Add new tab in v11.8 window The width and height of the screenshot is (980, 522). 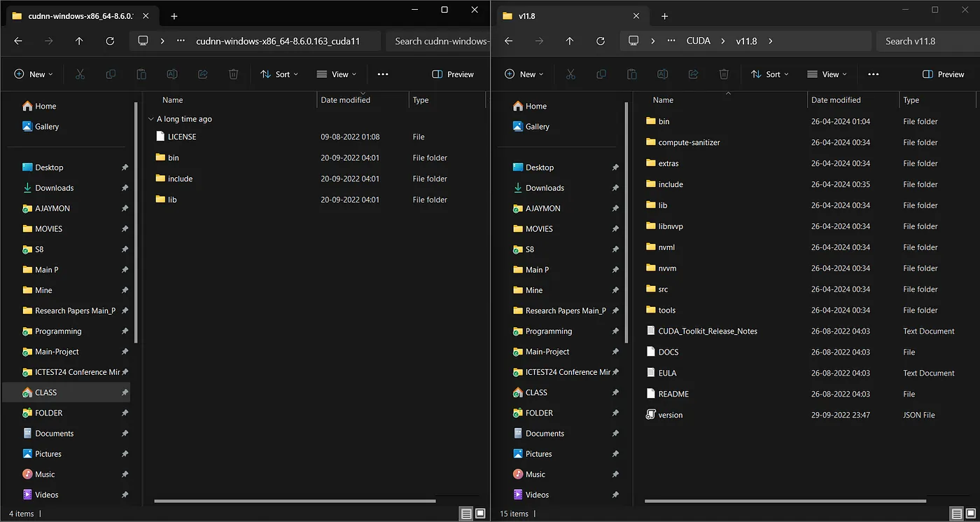click(x=665, y=16)
